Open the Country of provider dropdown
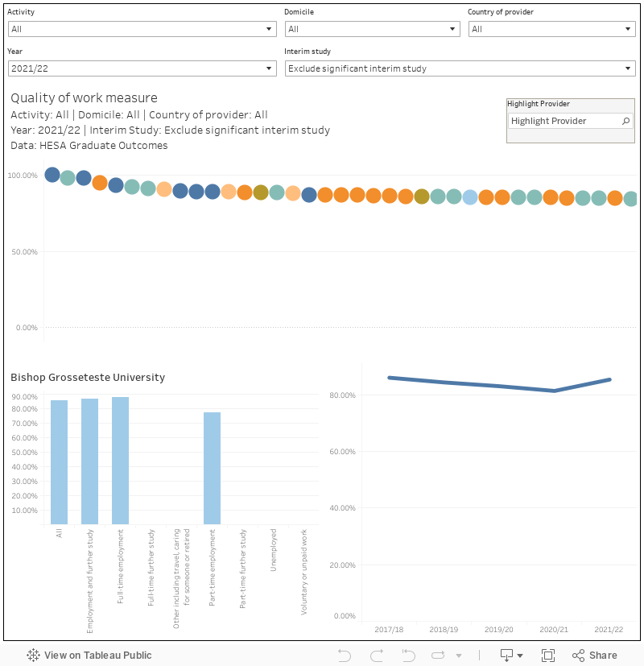Viewport: 644px width, 666px height. tap(629, 28)
